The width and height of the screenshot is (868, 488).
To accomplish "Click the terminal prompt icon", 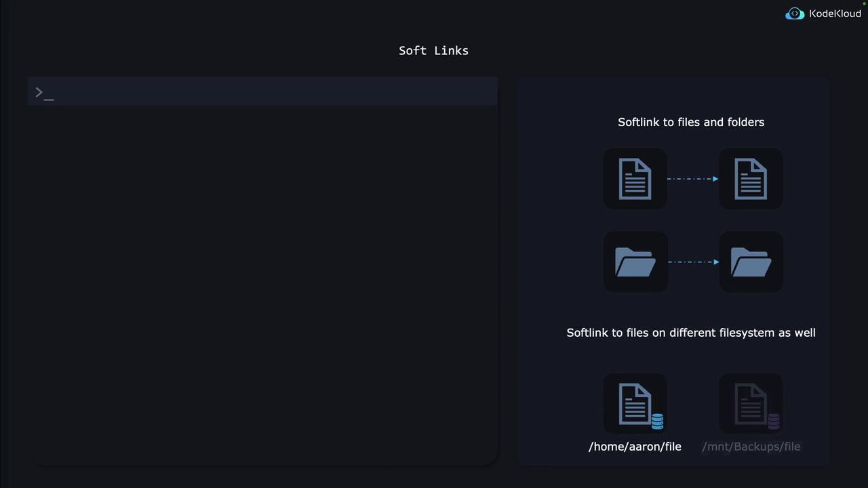I will 44,93.
